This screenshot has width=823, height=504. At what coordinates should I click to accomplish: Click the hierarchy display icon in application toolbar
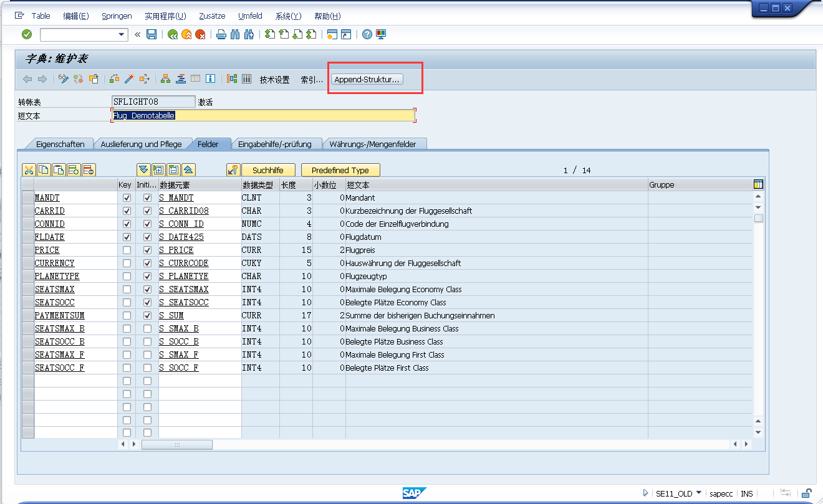point(165,79)
